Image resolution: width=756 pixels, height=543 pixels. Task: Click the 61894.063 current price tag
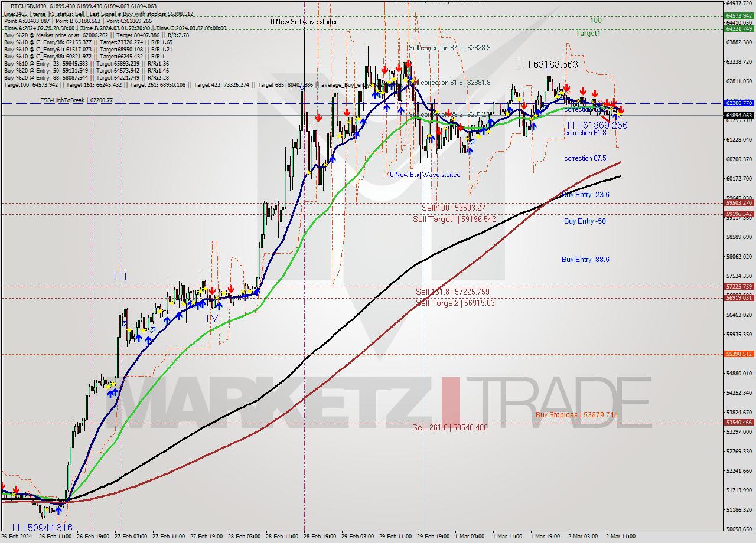(739, 116)
